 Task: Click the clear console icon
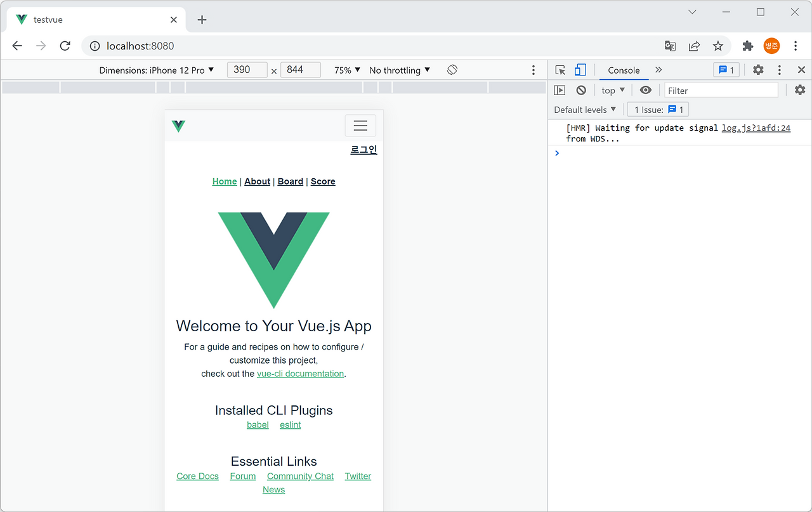click(580, 89)
